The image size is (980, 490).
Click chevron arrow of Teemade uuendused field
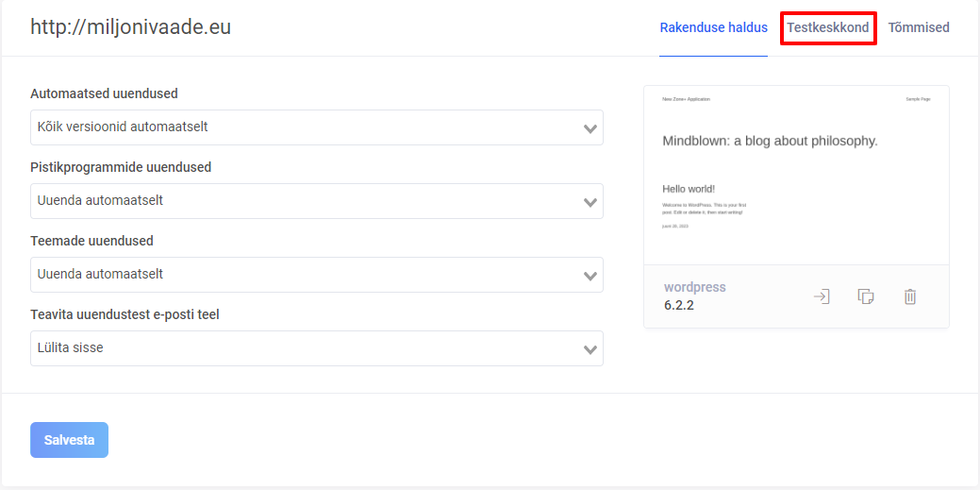590,275
